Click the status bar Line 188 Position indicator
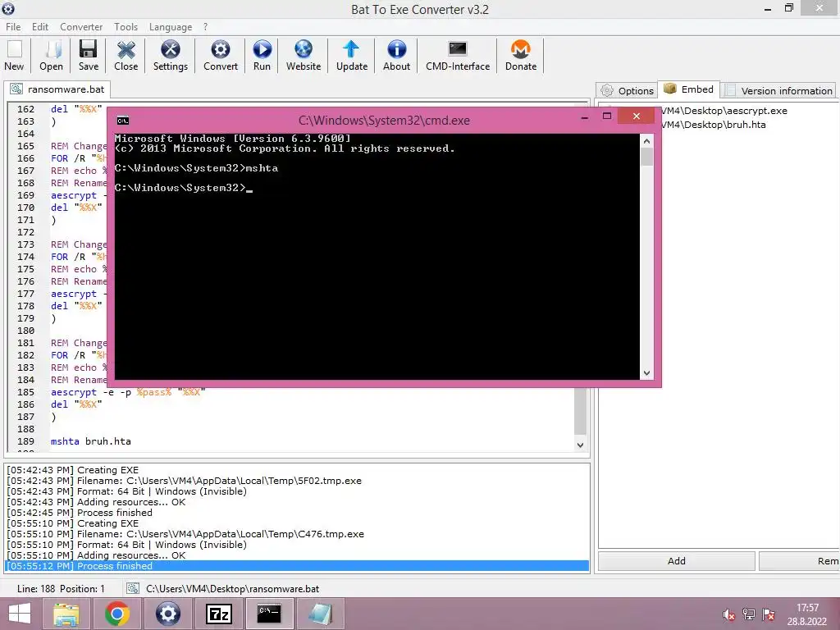The width and height of the screenshot is (840, 630). click(x=61, y=589)
